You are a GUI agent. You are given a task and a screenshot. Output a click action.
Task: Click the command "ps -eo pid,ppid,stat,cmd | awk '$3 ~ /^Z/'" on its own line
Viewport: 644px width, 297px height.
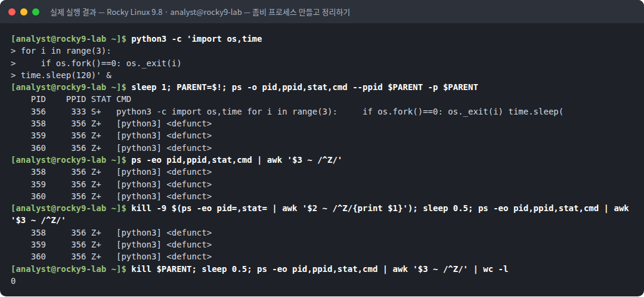tap(237, 160)
